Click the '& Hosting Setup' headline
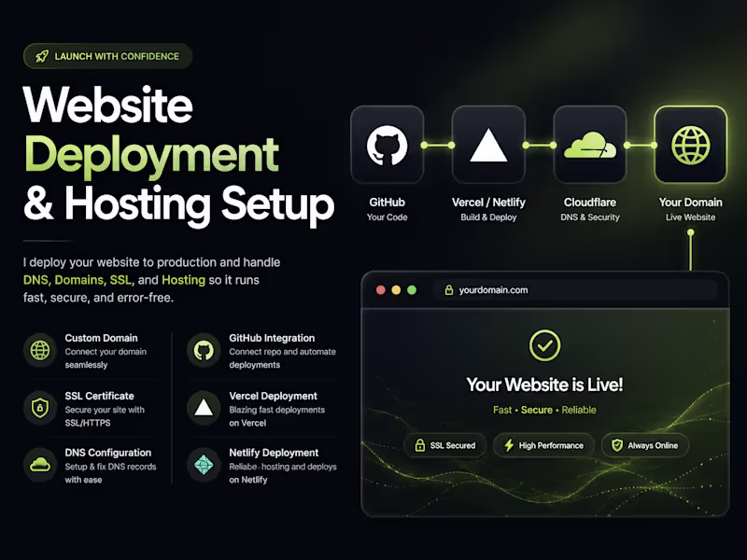The image size is (747, 560). [x=179, y=205]
